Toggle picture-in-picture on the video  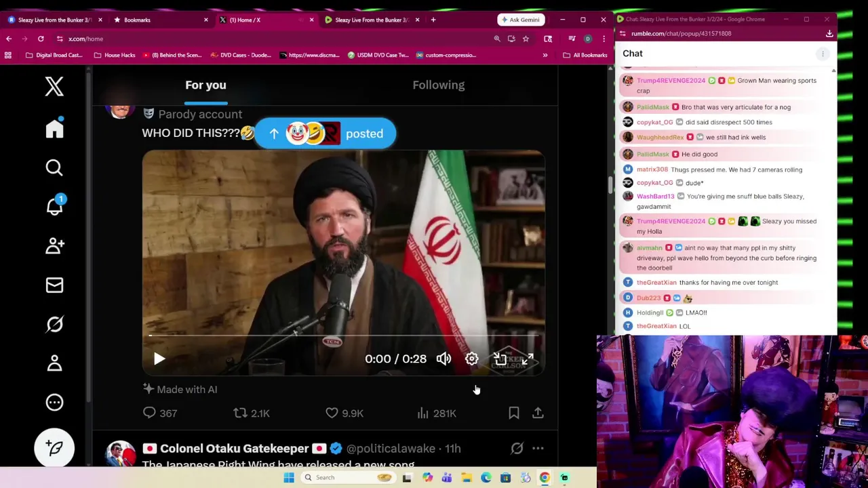pos(500,359)
